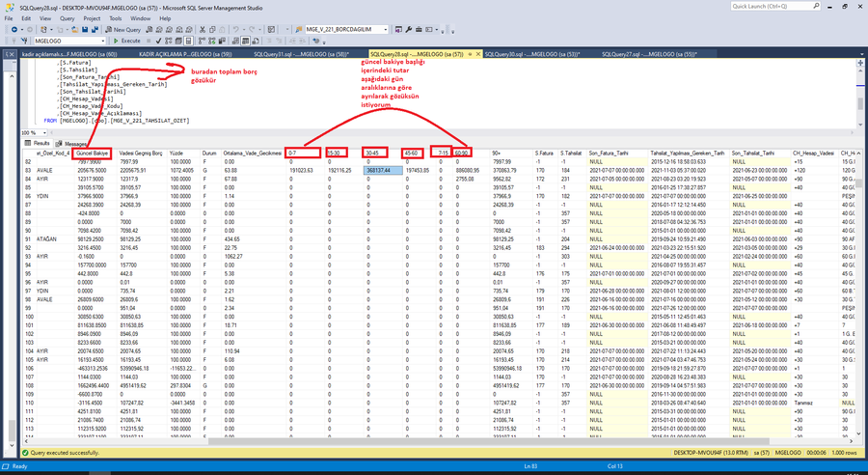Viewport: 868px width, 475px height.
Task: Click the Ortalama_Vade_Gecikmesi column header
Action: coord(253,153)
